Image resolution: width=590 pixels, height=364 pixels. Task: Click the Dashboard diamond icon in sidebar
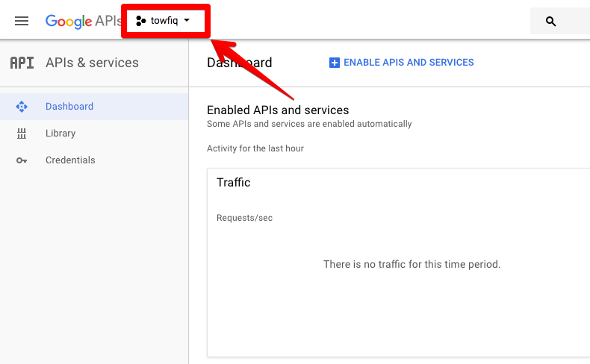22,107
